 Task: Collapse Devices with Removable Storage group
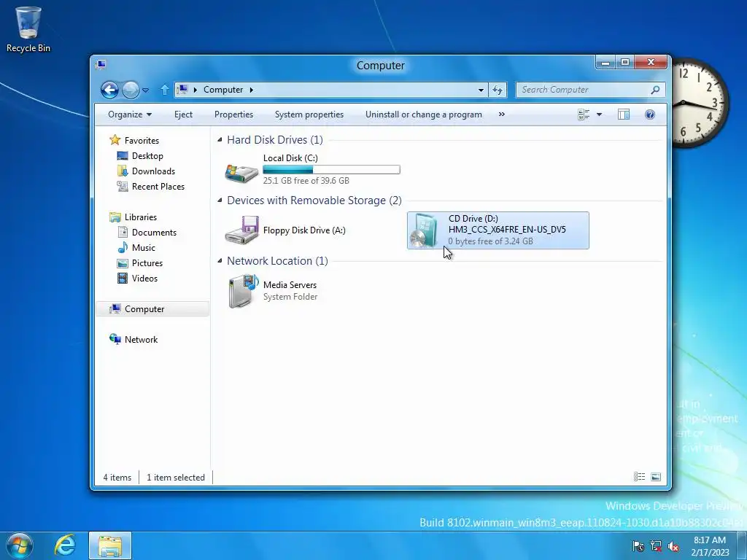[220, 200]
